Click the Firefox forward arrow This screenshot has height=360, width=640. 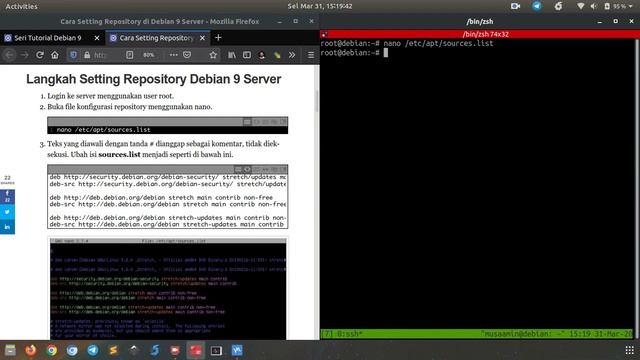click(24, 55)
